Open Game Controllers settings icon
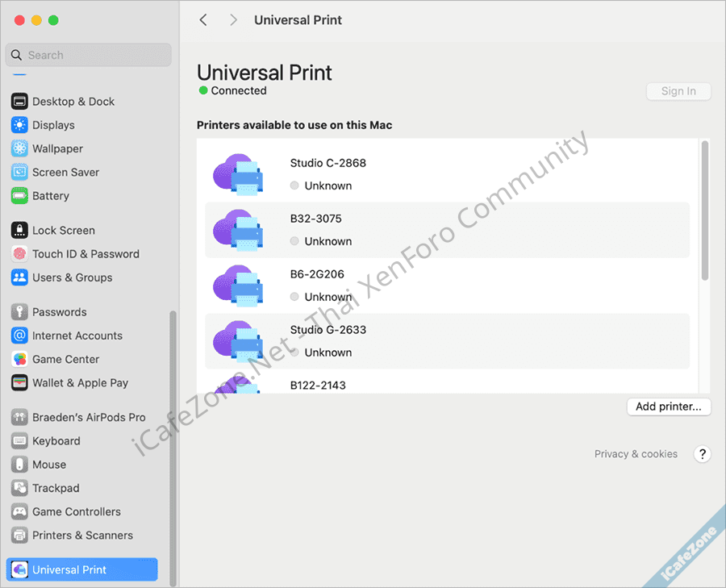726x588 pixels. [x=19, y=511]
